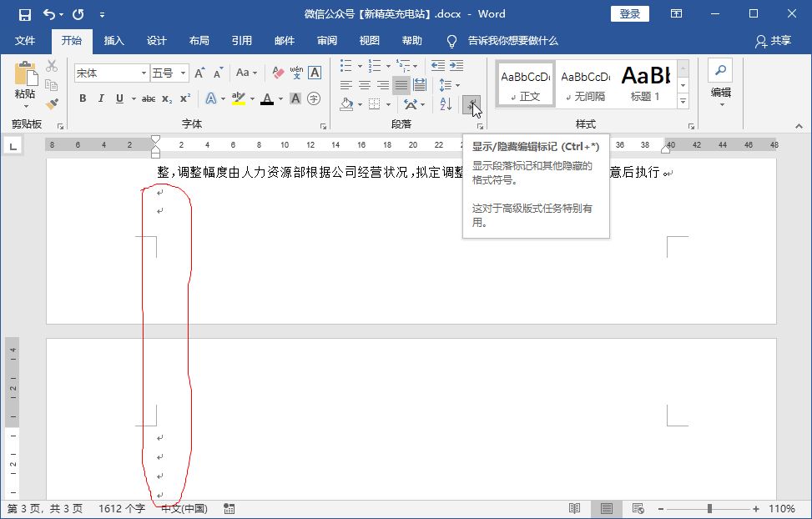Toggle bold formatting

tap(83, 98)
